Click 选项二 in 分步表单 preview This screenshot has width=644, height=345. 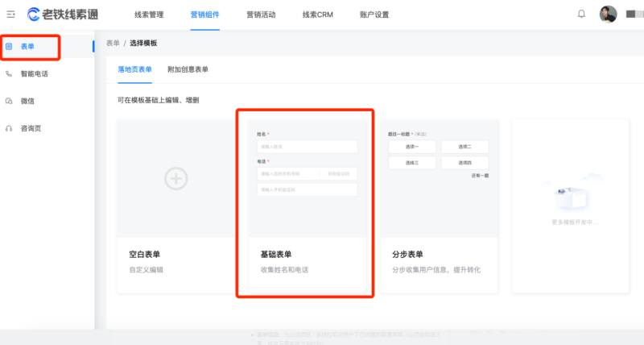pos(464,147)
